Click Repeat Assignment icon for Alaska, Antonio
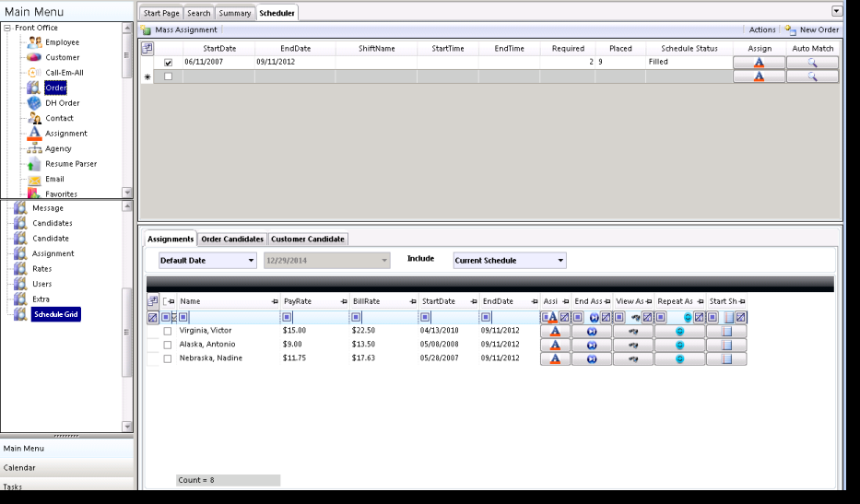This screenshot has width=860, height=504. click(x=679, y=345)
